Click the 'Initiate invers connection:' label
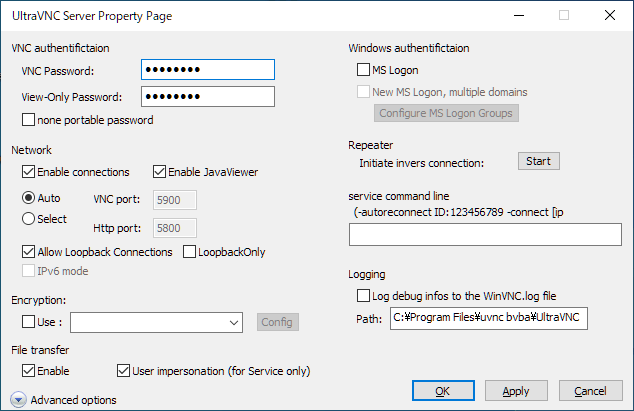The width and height of the screenshot is (634, 411). pyautogui.click(x=421, y=163)
